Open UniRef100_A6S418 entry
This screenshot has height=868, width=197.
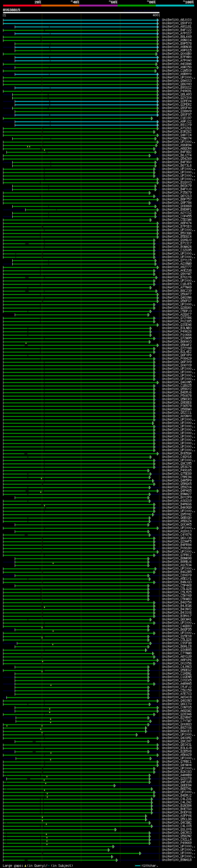coord(177,697)
